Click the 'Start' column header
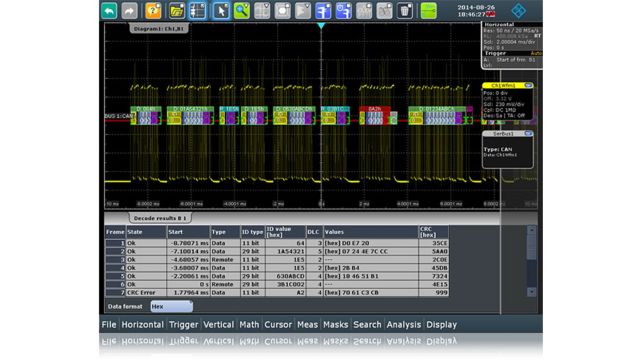The height and width of the screenshot is (360, 640). click(188, 232)
